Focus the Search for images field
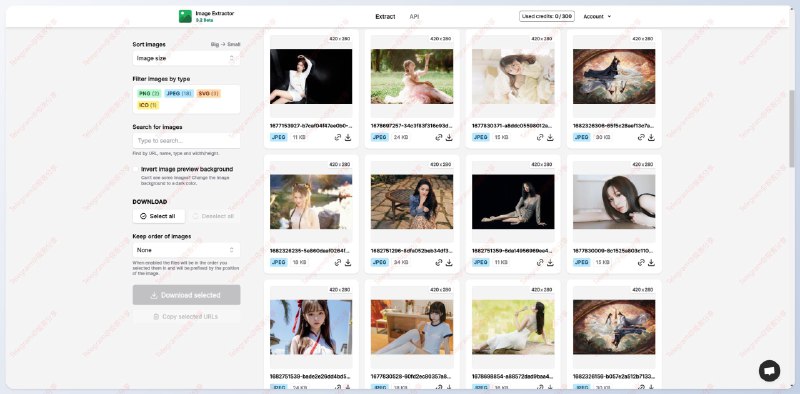800x394 pixels. [x=186, y=140]
